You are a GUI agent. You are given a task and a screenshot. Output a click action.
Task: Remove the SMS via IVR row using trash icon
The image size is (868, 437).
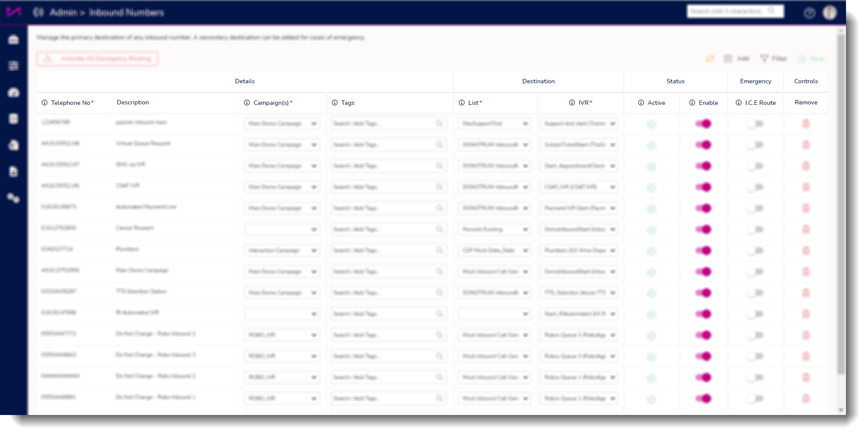[806, 166]
